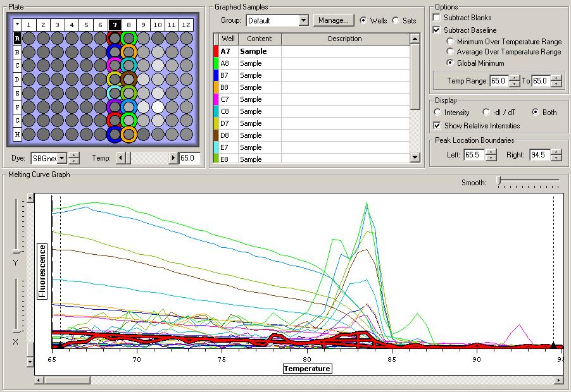
Task: Choose the Global Minimum radio option
Action: click(450, 63)
